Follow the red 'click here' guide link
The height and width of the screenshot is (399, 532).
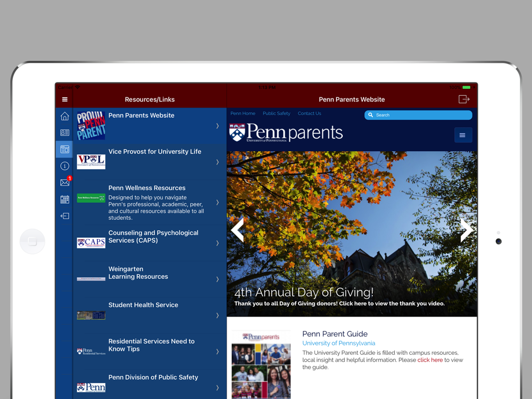(x=430, y=360)
